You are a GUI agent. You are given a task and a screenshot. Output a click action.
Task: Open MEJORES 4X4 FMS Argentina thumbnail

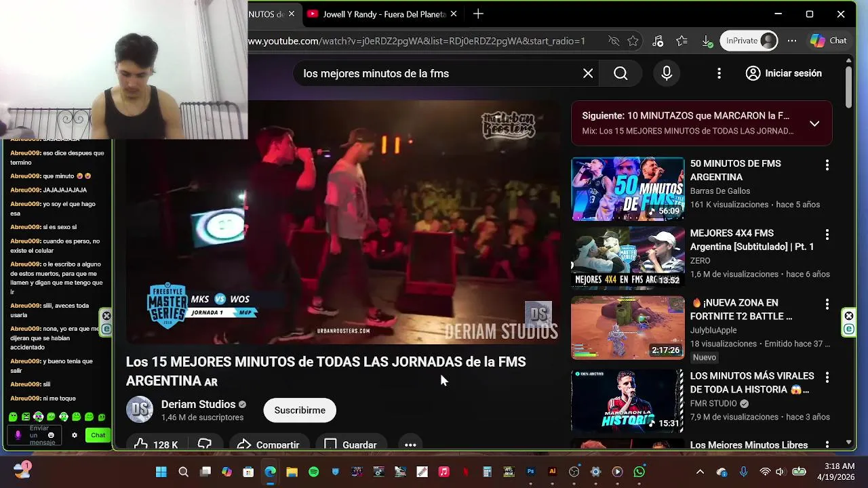628,259
